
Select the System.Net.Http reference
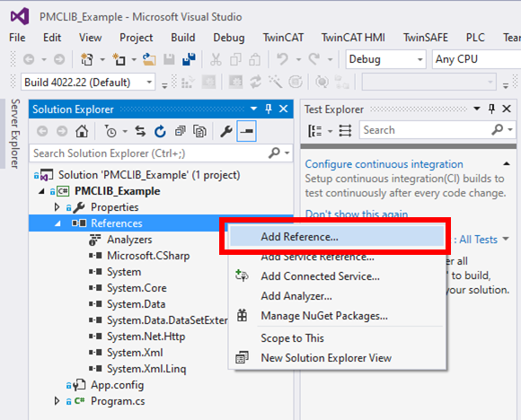pos(146,337)
